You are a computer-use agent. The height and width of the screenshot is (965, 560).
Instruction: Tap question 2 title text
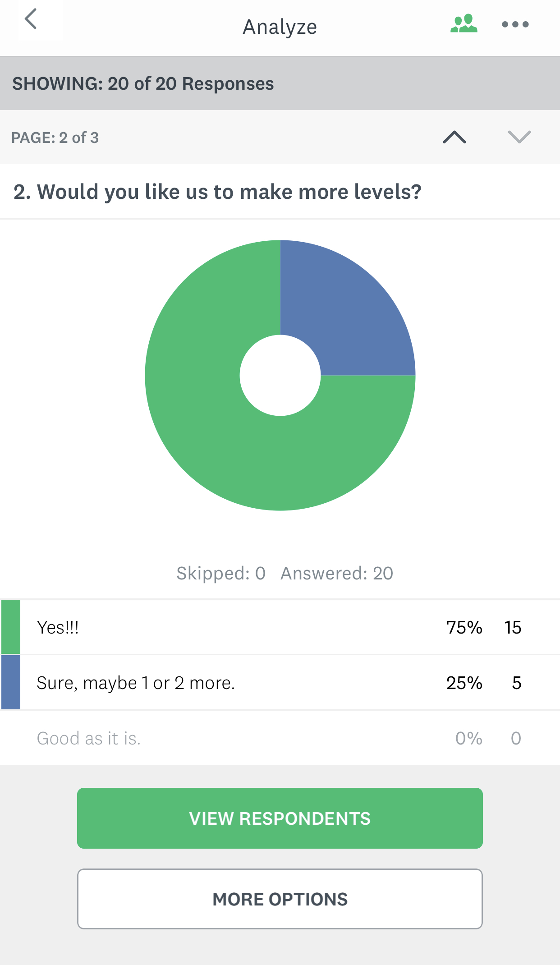click(x=217, y=192)
